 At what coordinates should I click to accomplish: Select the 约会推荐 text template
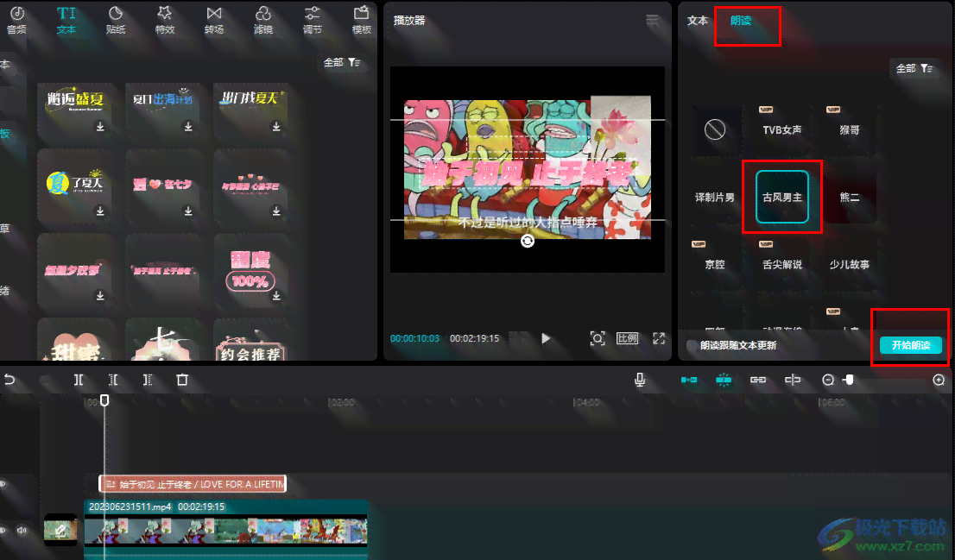pyautogui.click(x=250, y=341)
